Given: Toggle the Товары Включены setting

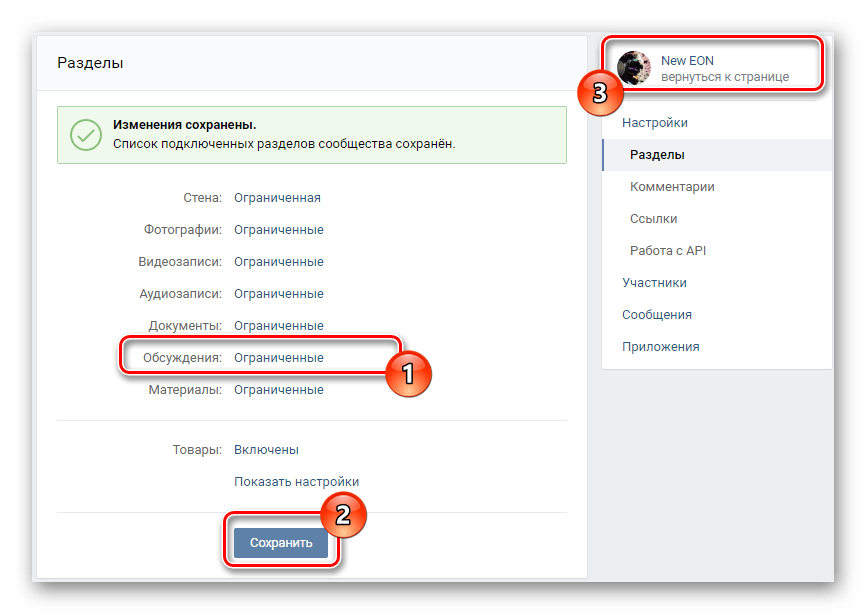Looking at the screenshot, I should (266, 449).
